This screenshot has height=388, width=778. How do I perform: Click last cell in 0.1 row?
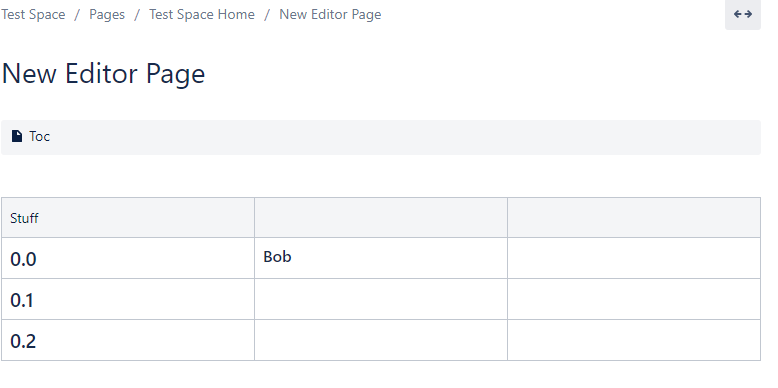point(634,299)
